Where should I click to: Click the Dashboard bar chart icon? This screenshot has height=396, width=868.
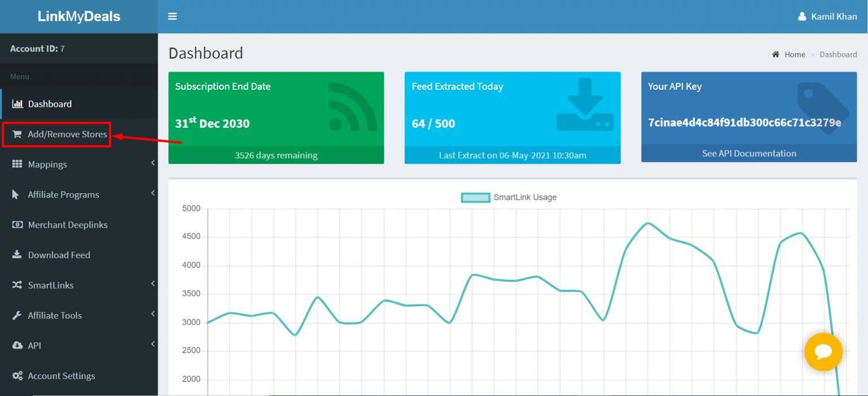click(18, 104)
